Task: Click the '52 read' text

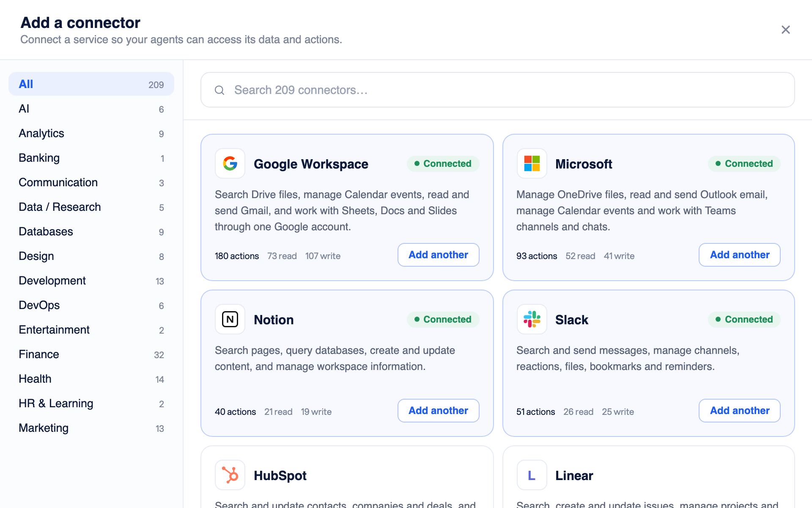Action: [580, 256]
